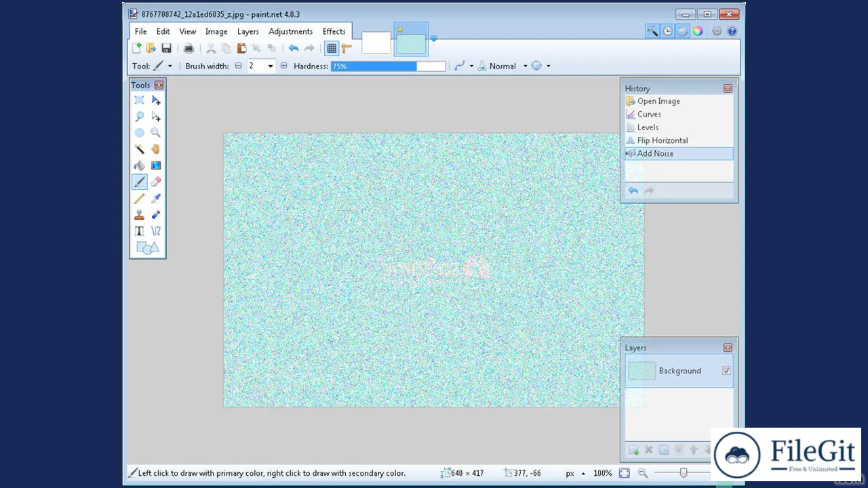
Task: Select the Eraser tool
Action: pos(156,182)
